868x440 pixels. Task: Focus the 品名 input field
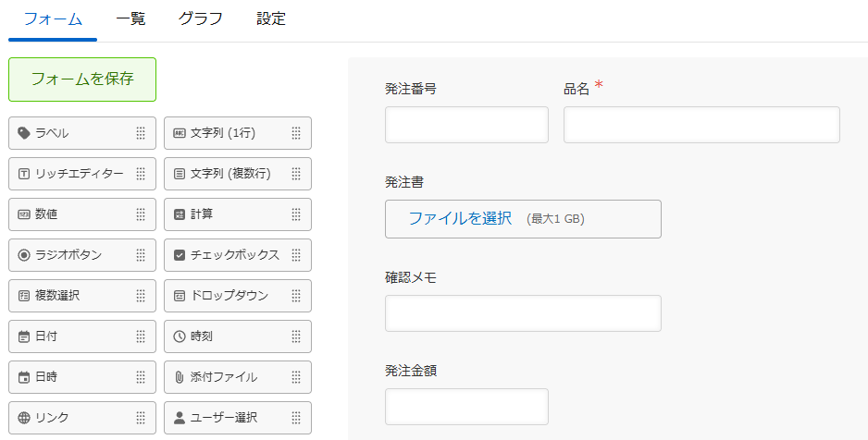click(x=701, y=125)
